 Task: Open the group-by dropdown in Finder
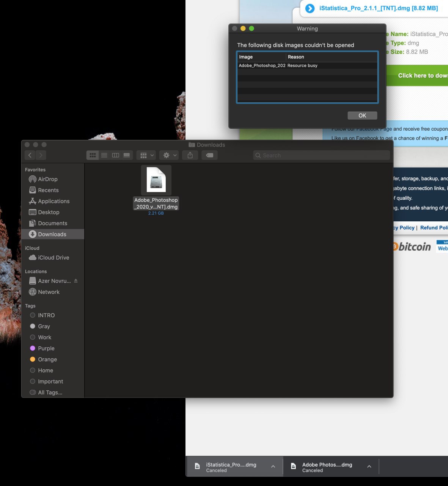pyautogui.click(x=146, y=155)
